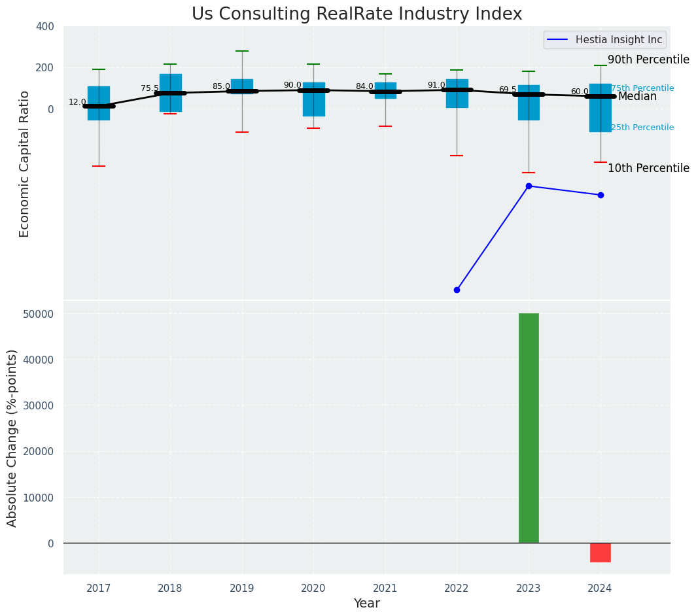Click the 2018 median value 75.5
This screenshot has width=696, height=616.
[149, 88]
